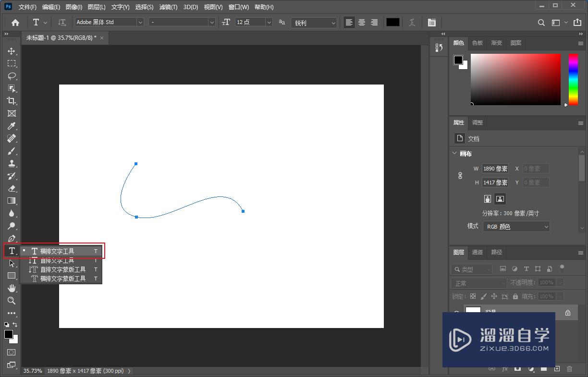Click the foreground color swatch in Color panel
This screenshot has width=588, height=377.
click(x=458, y=60)
